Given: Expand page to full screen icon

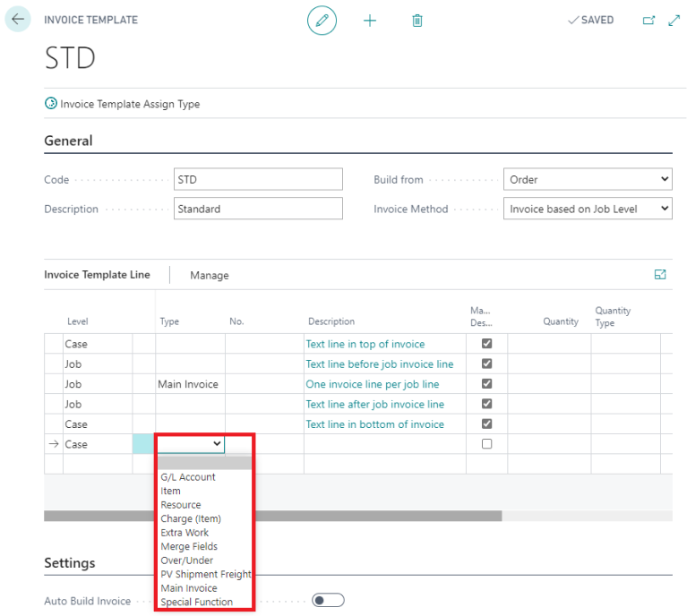Looking at the screenshot, I should tap(674, 21).
